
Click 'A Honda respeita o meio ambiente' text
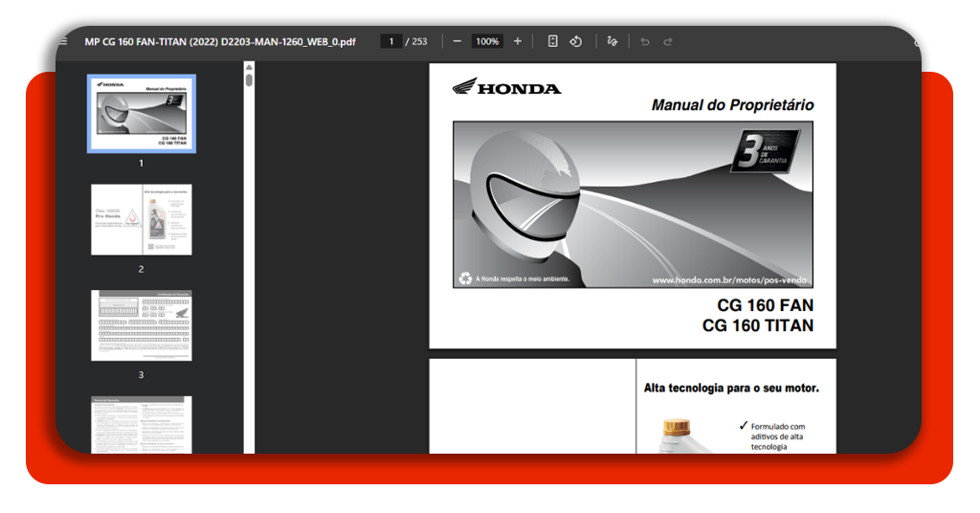click(x=523, y=279)
